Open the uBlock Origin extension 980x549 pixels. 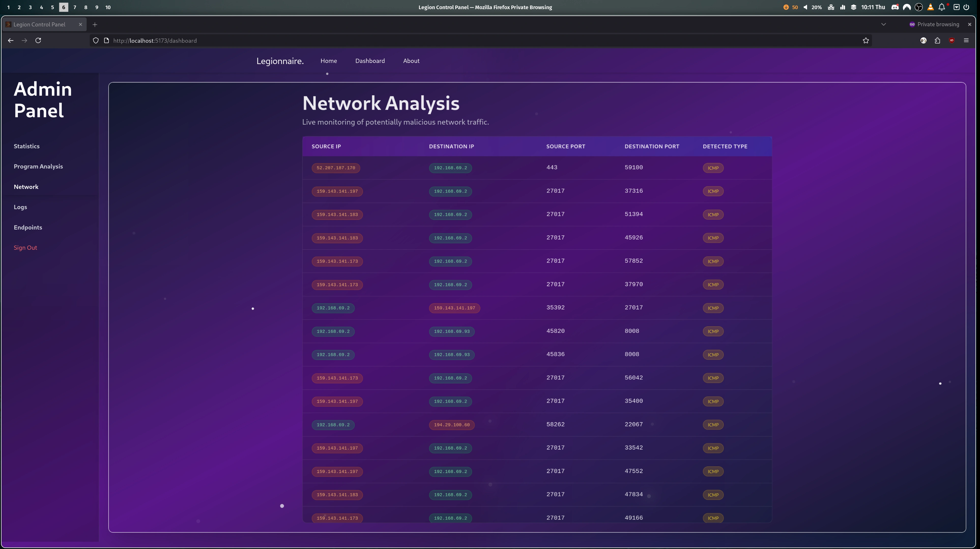point(952,40)
